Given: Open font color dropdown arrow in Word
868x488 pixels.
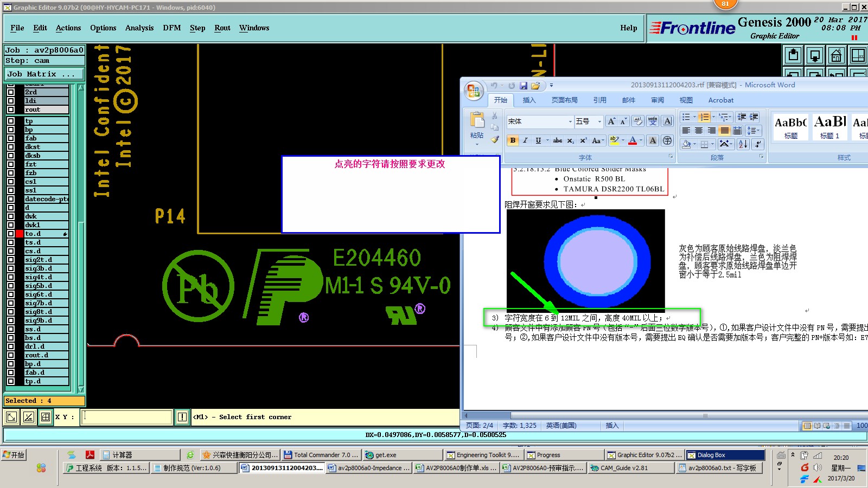Looking at the screenshot, I should (x=641, y=140).
